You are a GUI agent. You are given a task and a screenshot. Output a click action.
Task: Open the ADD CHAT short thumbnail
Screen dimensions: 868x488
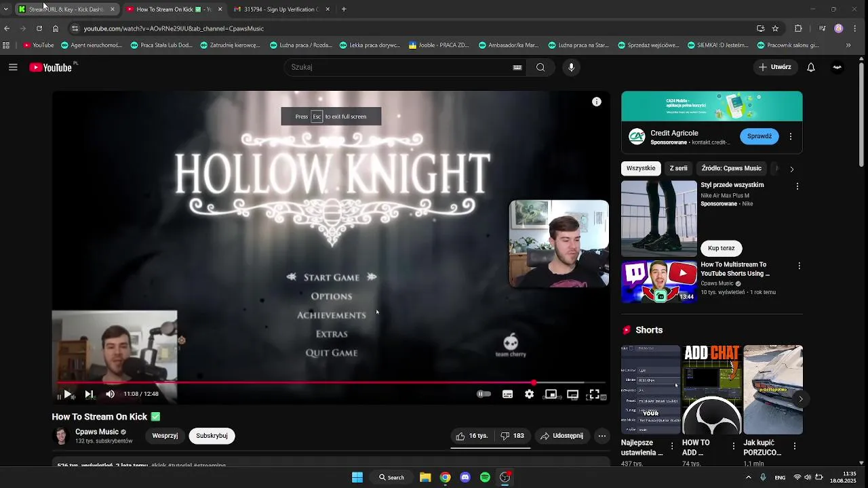[711, 390]
